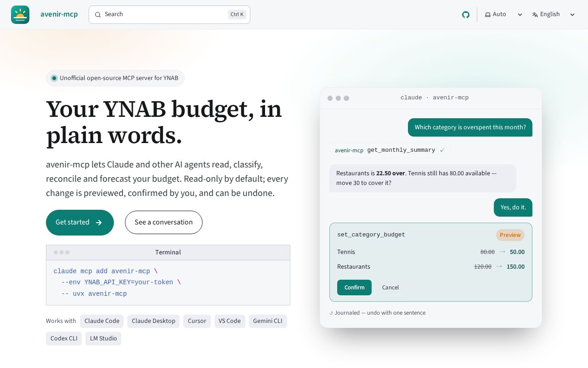Click the Terminal title bar label

168,253
